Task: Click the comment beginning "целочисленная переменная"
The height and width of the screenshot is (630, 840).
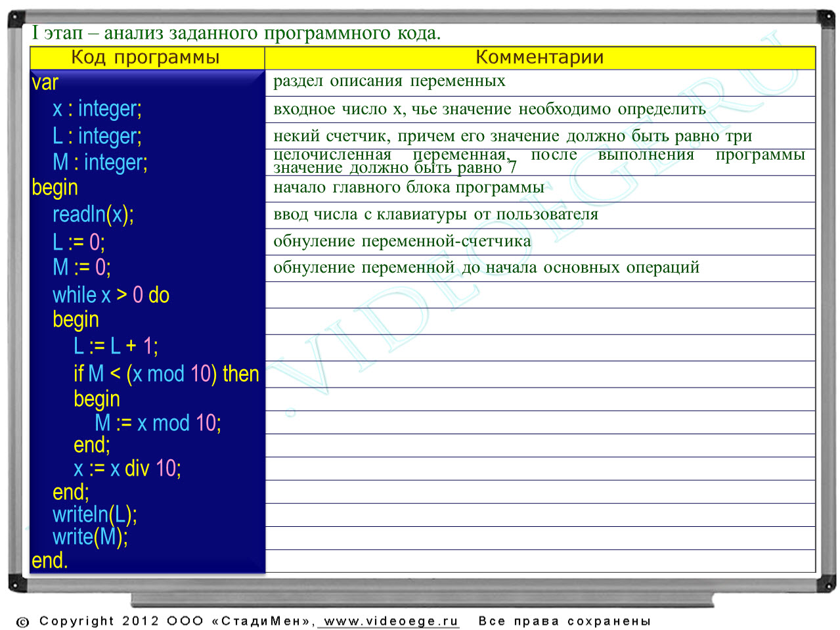Action: pyautogui.click(x=539, y=161)
